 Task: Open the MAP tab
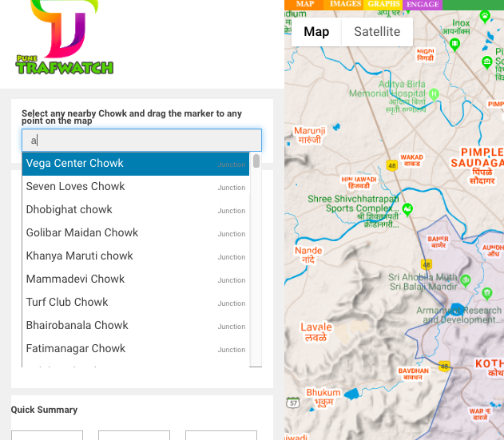coord(304,4)
